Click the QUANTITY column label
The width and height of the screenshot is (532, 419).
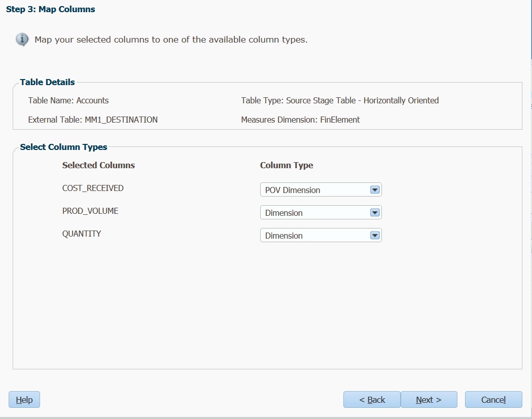point(82,234)
